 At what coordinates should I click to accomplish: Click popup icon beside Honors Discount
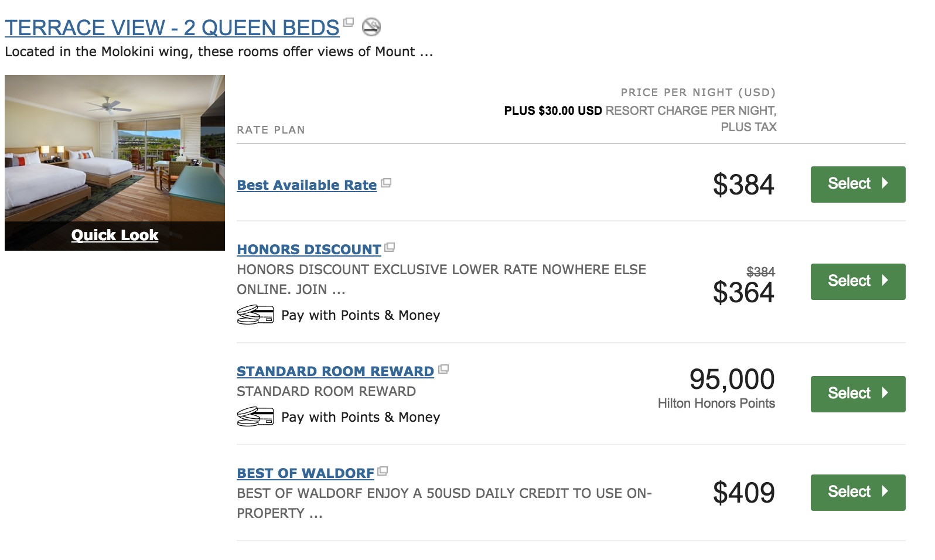390,248
